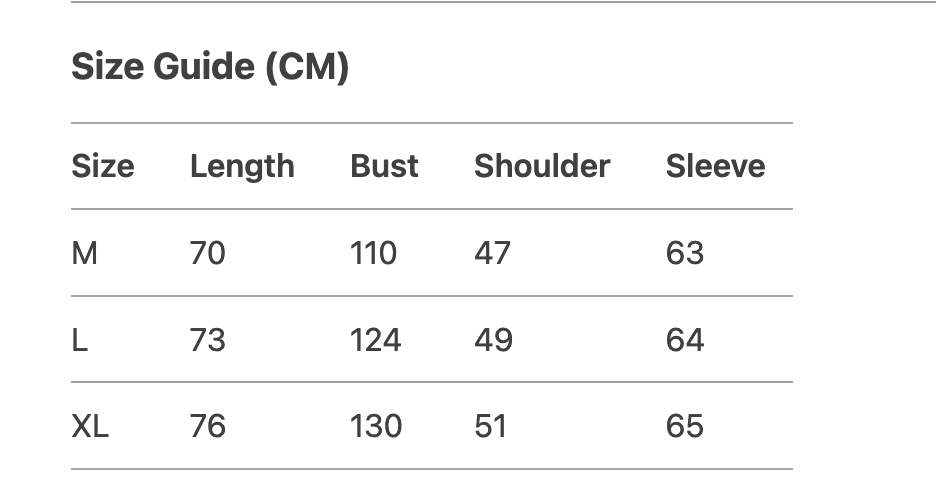
Task: Click bust value 110 in M row
Action: coord(373,254)
